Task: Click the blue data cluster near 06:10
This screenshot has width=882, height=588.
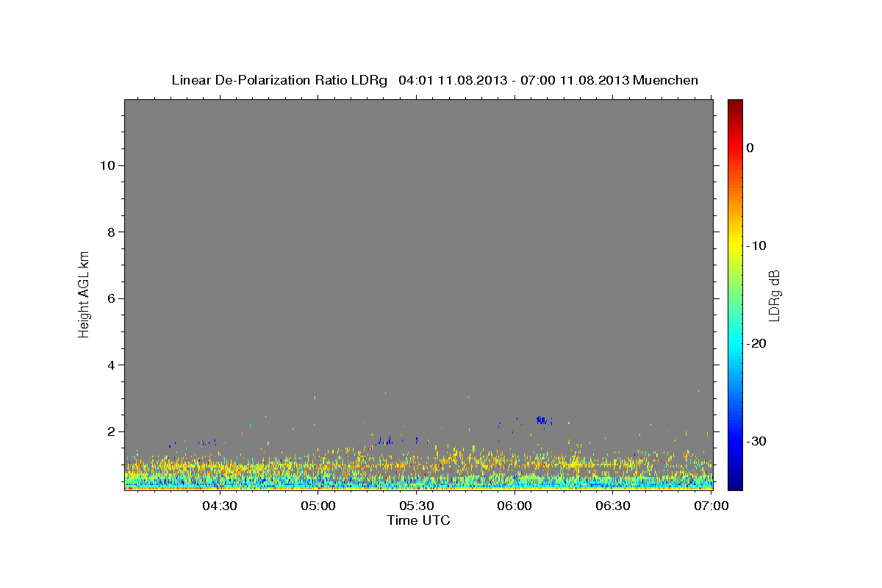Action: (542, 420)
